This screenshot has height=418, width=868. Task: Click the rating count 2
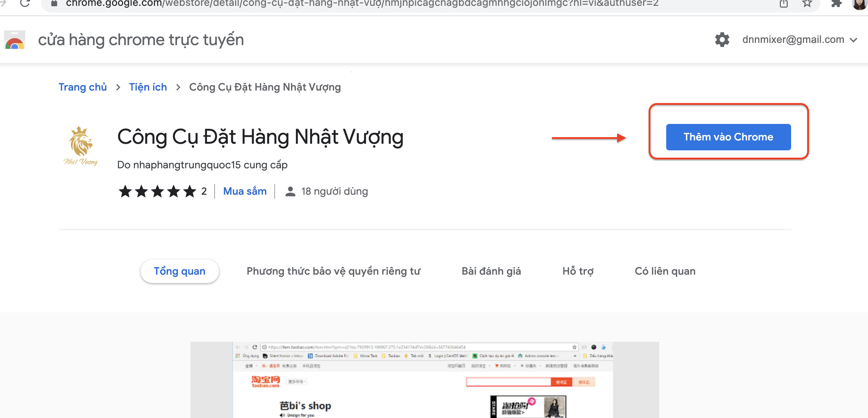[204, 191]
